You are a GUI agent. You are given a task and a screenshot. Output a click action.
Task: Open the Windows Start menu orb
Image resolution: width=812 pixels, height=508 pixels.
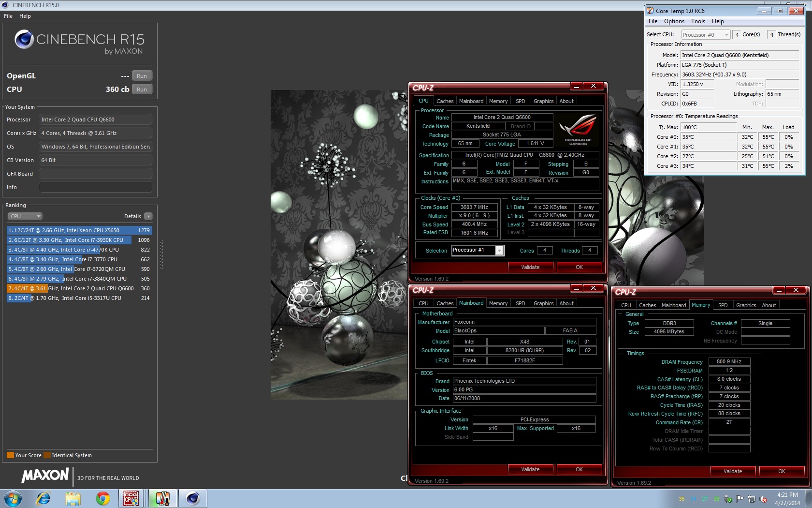coord(13,498)
